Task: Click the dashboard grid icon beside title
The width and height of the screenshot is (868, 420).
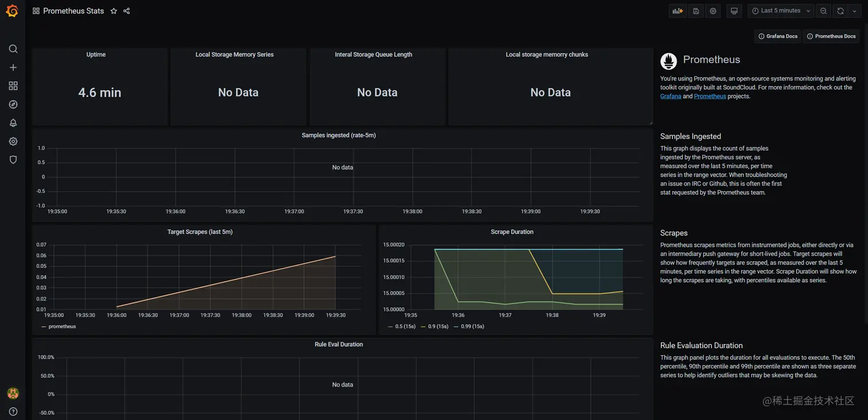Action: 36,11
